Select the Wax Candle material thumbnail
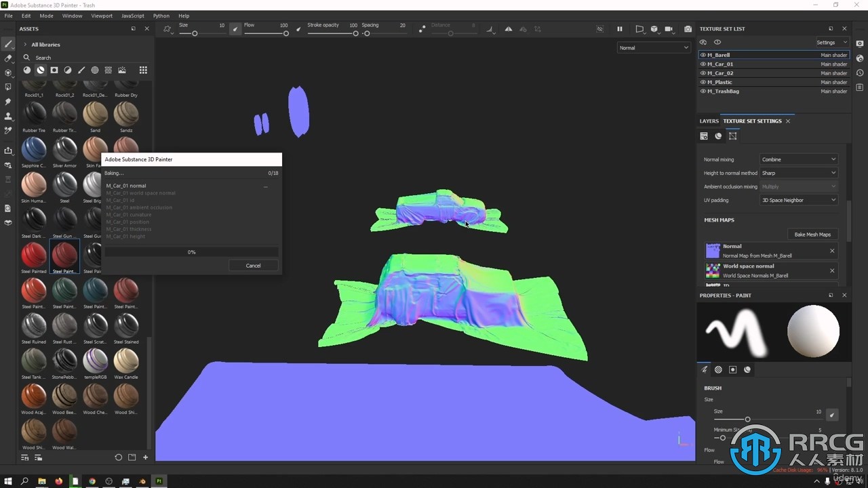This screenshot has height=488, width=868. click(126, 361)
